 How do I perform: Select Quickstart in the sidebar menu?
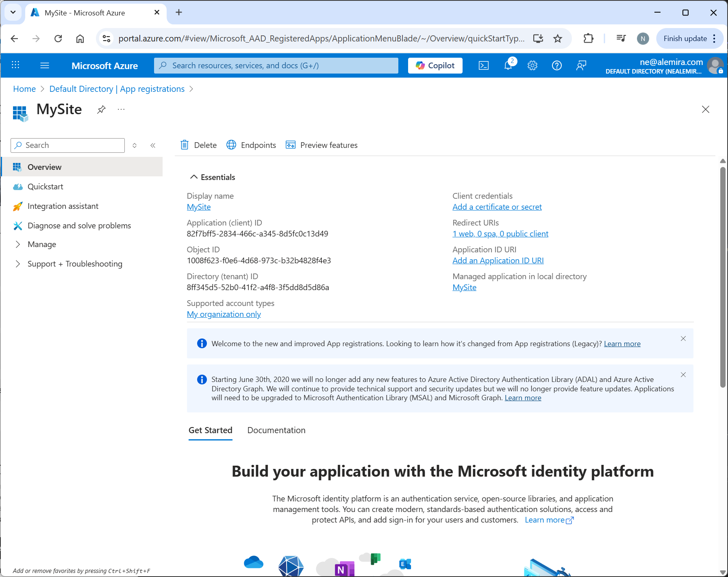coord(45,187)
